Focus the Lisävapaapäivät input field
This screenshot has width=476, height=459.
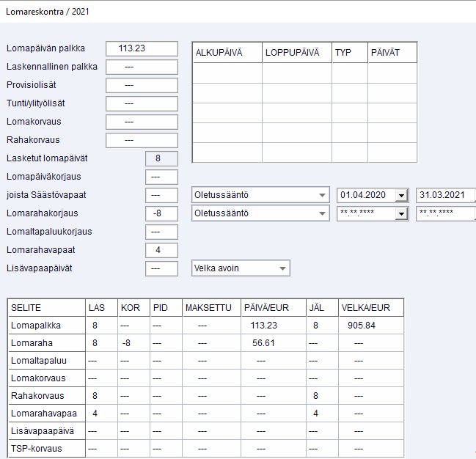pos(161,268)
